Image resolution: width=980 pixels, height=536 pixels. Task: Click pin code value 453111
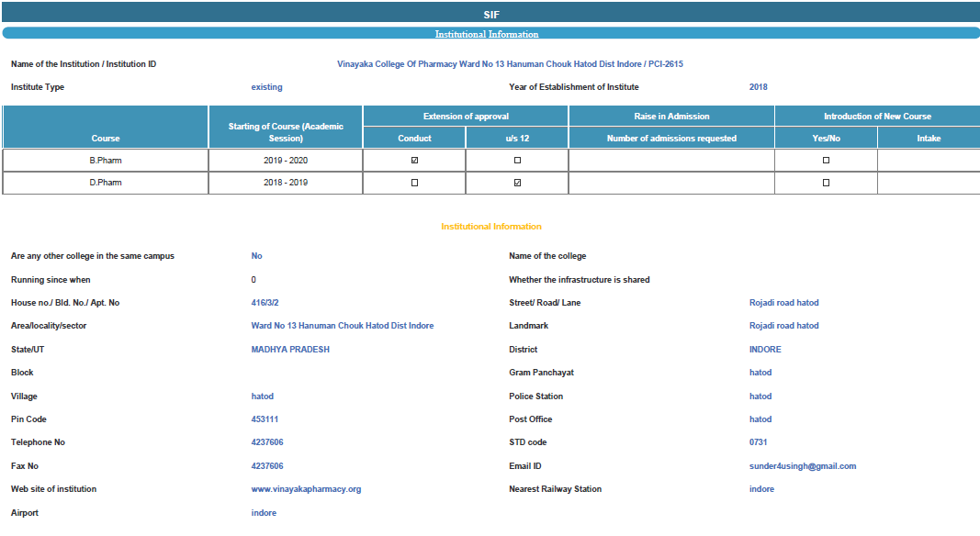tap(265, 419)
